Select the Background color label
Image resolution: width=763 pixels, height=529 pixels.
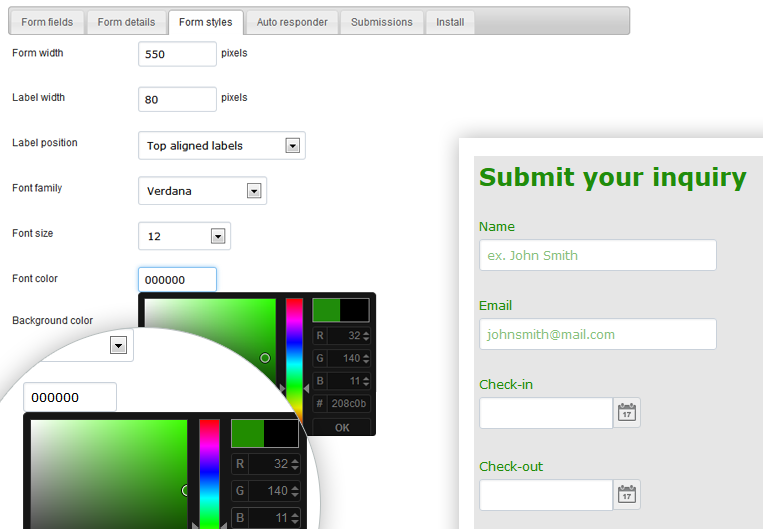[53, 320]
